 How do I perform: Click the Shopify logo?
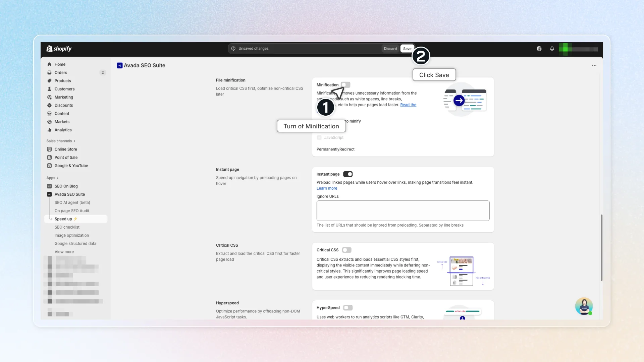coord(59,49)
